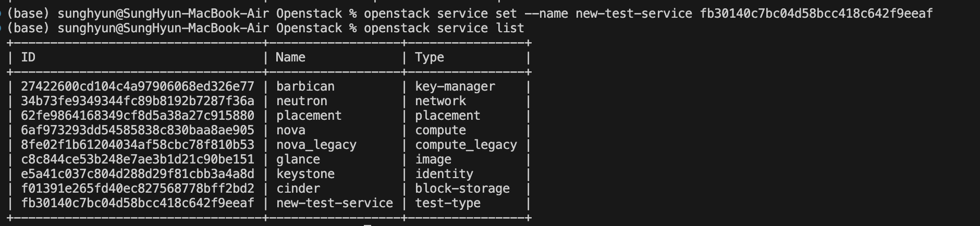This screenshot has height=226, width=980.
Task: Click the key-manager type cell
Action: click(x=455, y=86)
